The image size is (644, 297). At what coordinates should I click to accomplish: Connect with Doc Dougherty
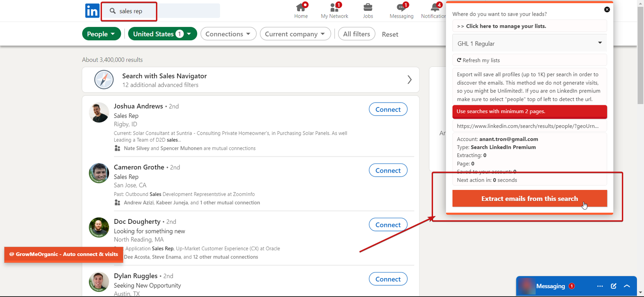point(388,225)
